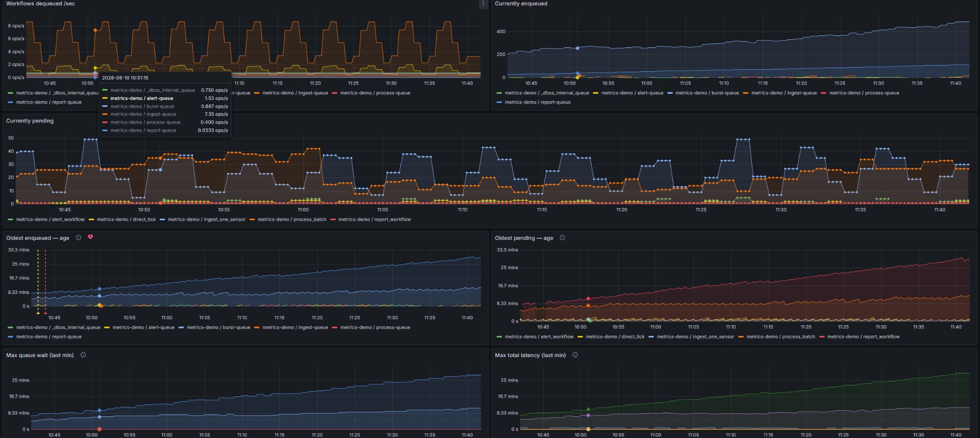The image size is (980, 438).
Task: Toggle process-queue series in Currently enqueued legend
Action: (x=864, y=93)
